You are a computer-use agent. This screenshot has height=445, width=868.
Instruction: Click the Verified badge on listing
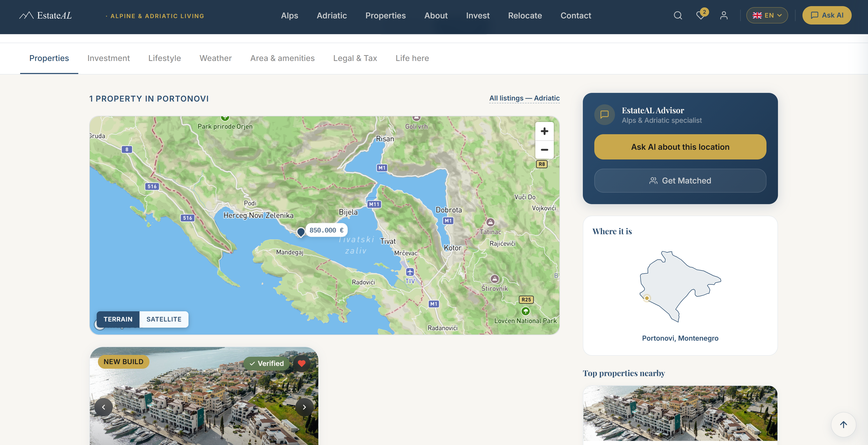267,363
